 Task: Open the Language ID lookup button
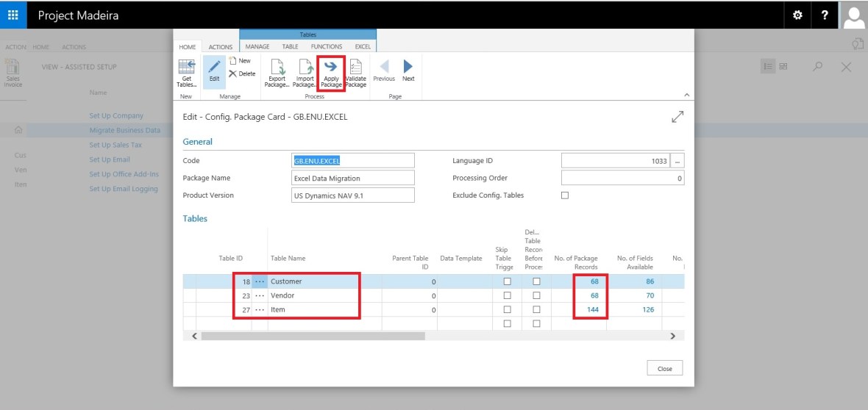(677, 161)
